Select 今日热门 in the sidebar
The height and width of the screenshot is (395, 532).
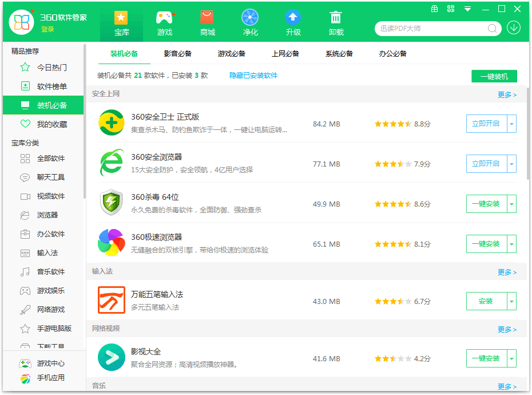[x=43, y=68]
